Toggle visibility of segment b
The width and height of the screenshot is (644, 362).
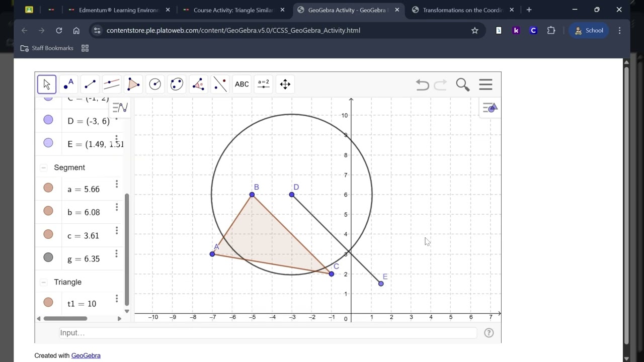[48, 211]
